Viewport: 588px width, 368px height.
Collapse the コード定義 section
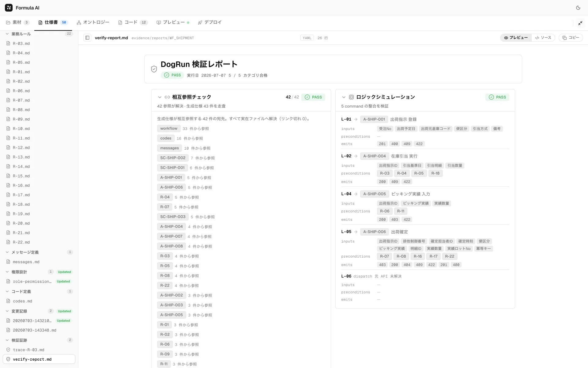pos(7,292)
